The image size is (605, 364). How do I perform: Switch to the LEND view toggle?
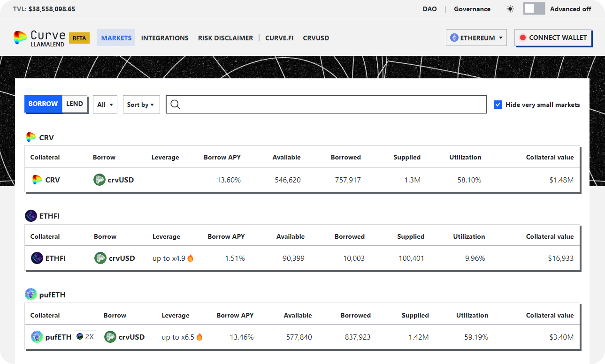tap(75, 104)
